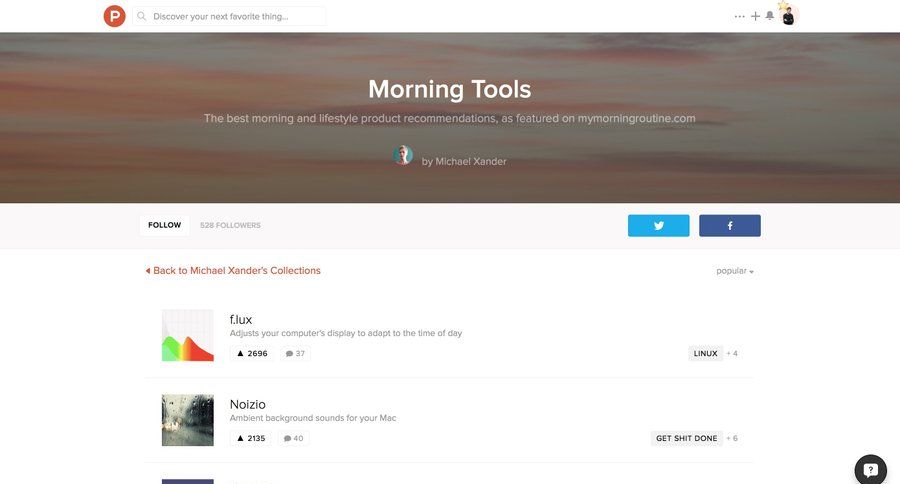Image resolution: width=900 pixels, height=484 pixels.
Task: Open the 'popular' sort dropdown
Action: click(x=735, y=271)
